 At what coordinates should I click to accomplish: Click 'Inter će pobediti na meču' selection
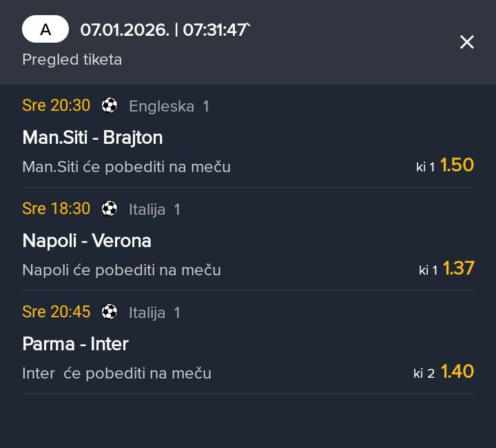click(x=116, y=373)
